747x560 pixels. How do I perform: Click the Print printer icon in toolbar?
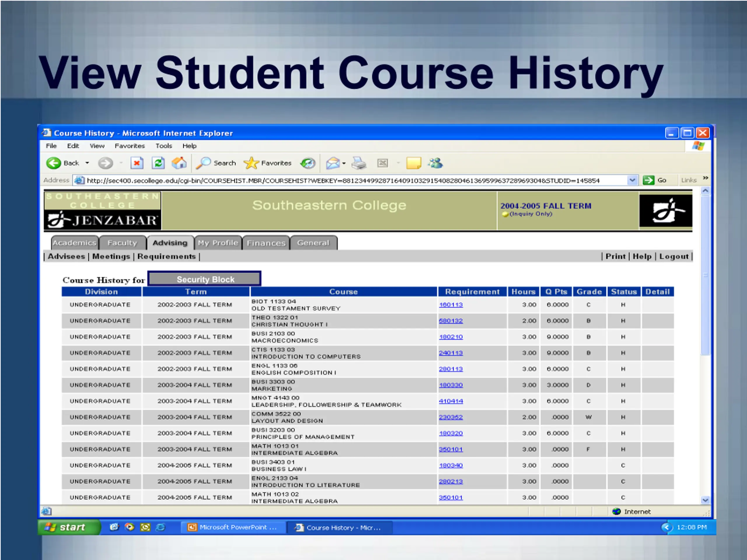(x=359, y=163)
